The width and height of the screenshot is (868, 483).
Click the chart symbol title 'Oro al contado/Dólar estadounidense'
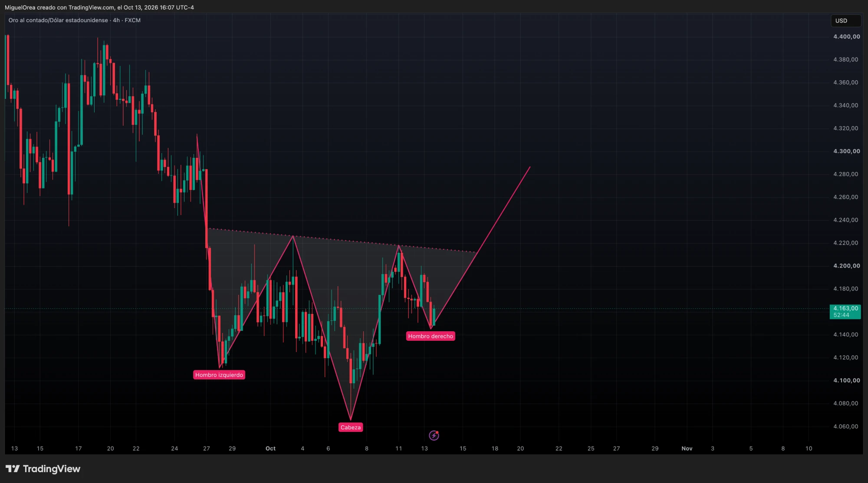pos(58,20)
